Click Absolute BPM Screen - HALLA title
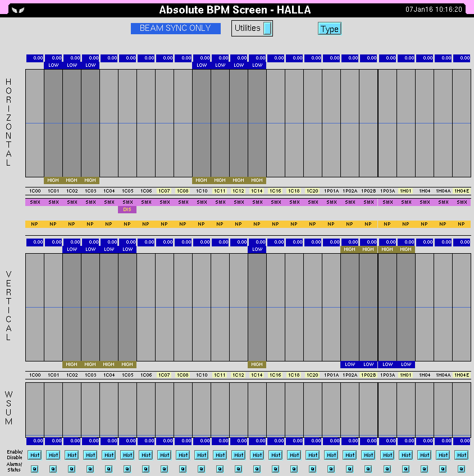474x476 pixels. point(235,10)
